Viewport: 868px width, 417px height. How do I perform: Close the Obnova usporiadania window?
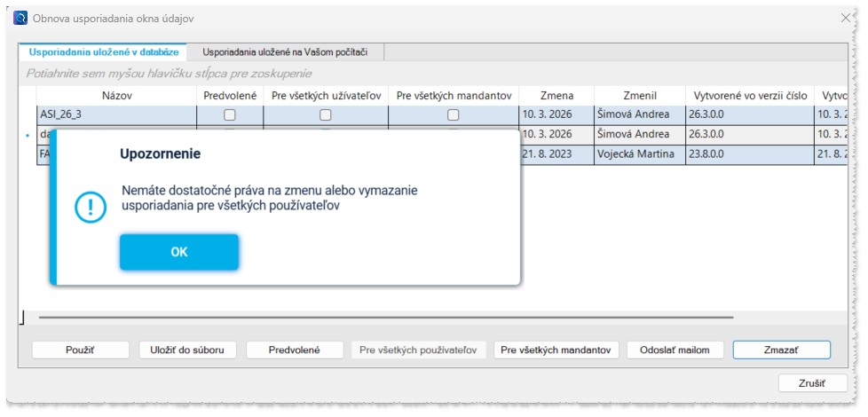pyautogui.click(x=846, y=18)
